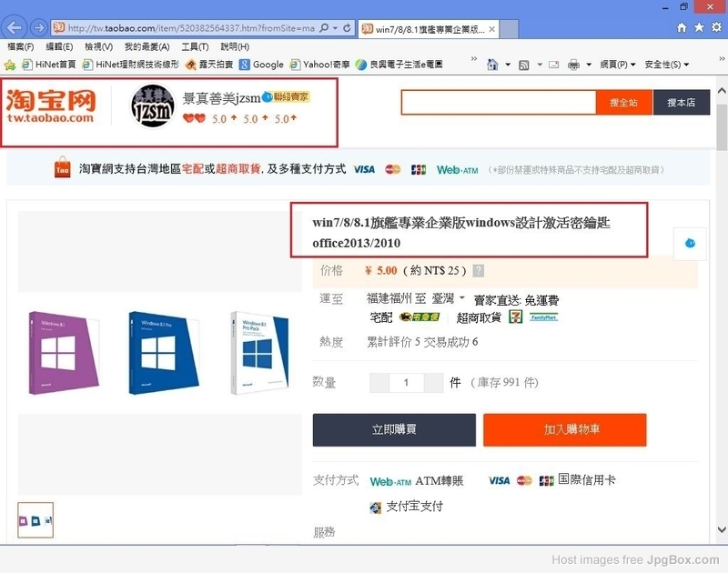Click the 7-Eleven pickup icon
The image size is (728, 573).
pos(515,317)
